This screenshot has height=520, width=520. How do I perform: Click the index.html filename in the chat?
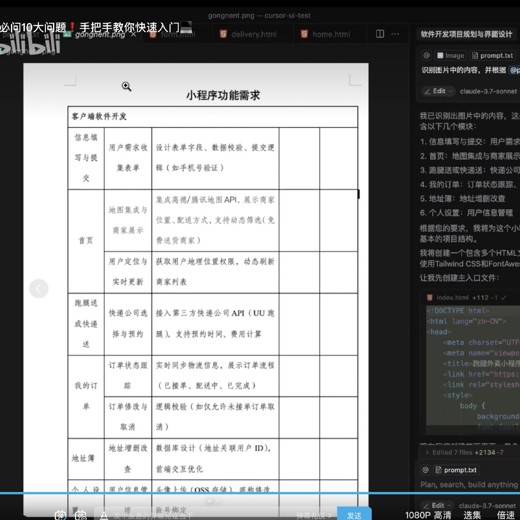pos(452,297)
